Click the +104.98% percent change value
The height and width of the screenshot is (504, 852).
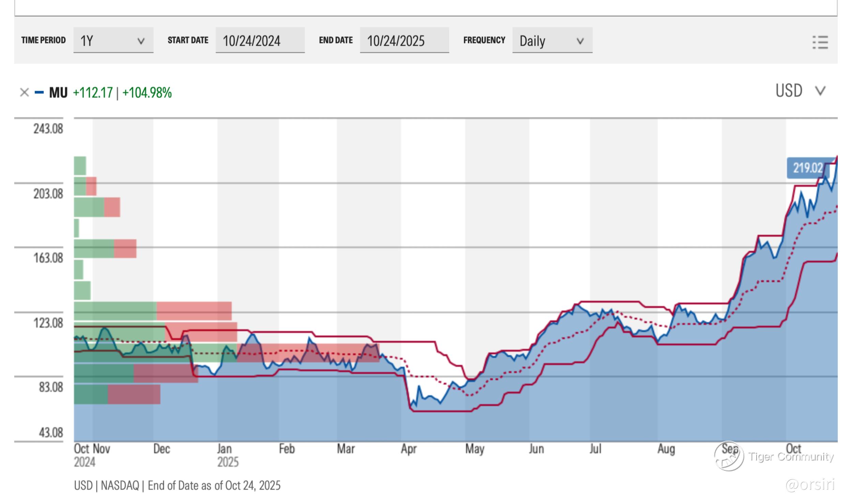(x=147, y=93)
